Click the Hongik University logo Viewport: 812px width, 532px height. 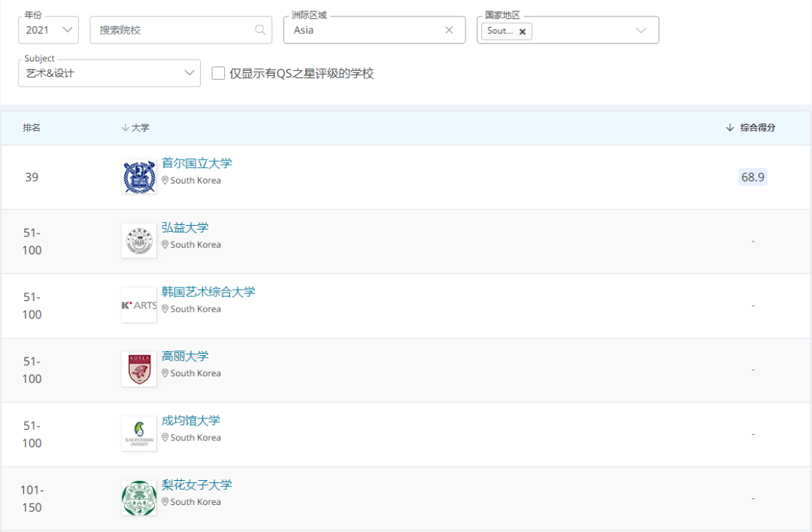tap(139, 241)
